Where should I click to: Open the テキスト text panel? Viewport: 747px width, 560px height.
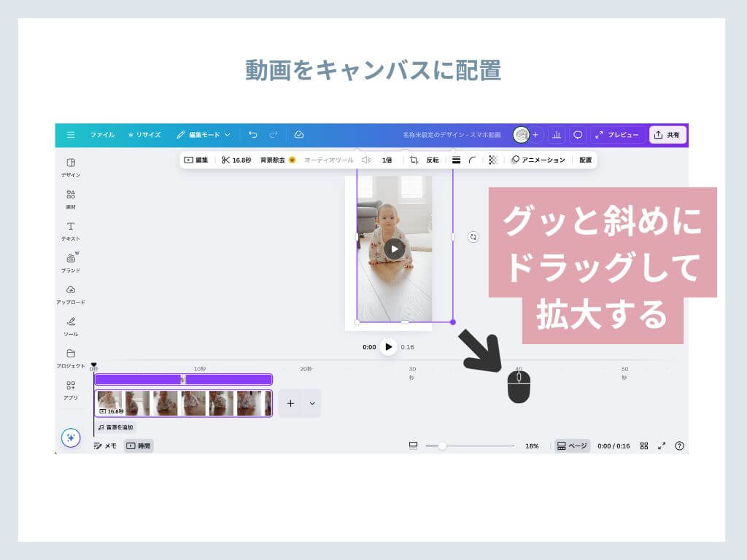pos(71,231)
